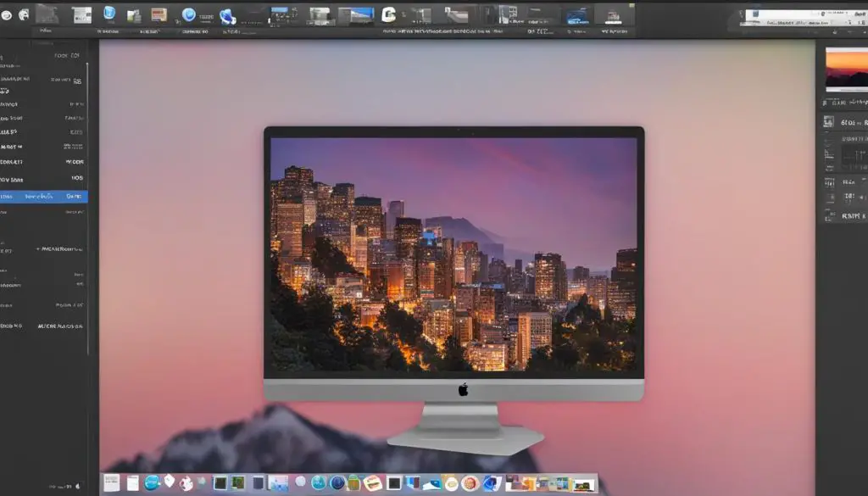The height and width of the screenshot is (496, 868).
Task: Open the sunset thumbnail in the right panel
Action: click(847, 70)
